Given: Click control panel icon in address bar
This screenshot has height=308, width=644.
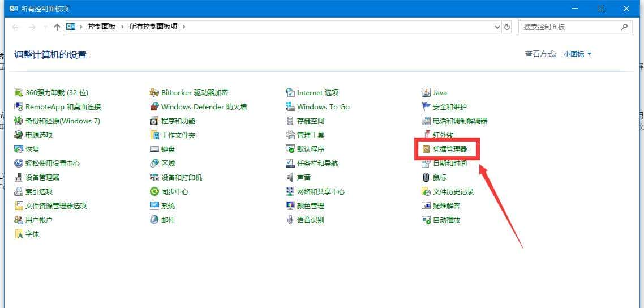Looking at the screenshot, I should (x=71, y=27).
